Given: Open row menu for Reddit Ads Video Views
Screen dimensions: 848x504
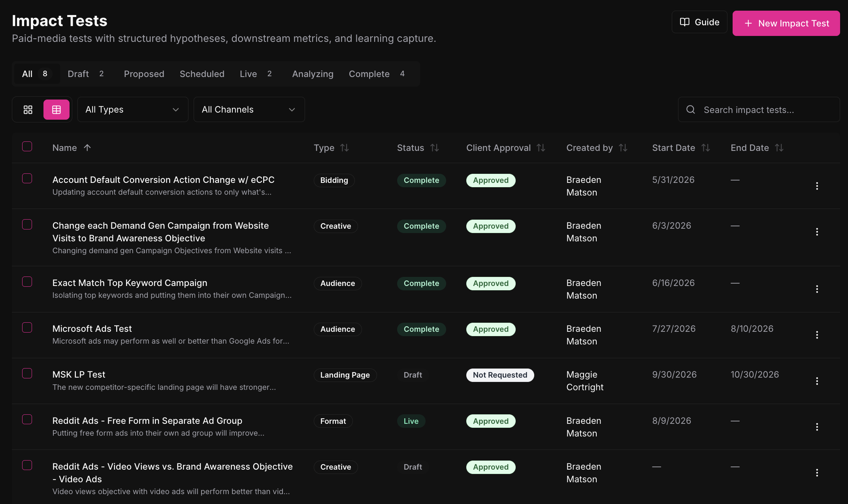Looking at the screenshot, I should click(x=817, y=473).
